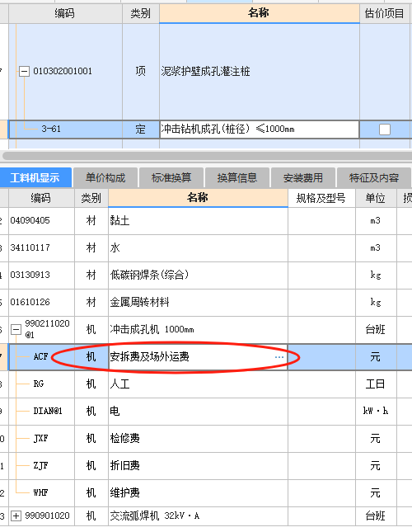Open the 标准换算 tab
The image size is (412, 532).
pyautogui.click(x=171, y=177)
